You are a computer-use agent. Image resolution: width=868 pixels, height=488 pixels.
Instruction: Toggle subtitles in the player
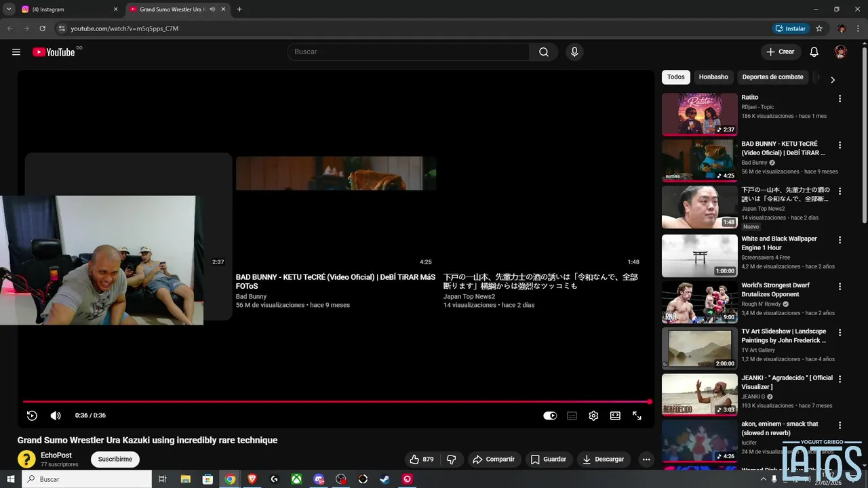pyautogui.click(x=572, y=415)
